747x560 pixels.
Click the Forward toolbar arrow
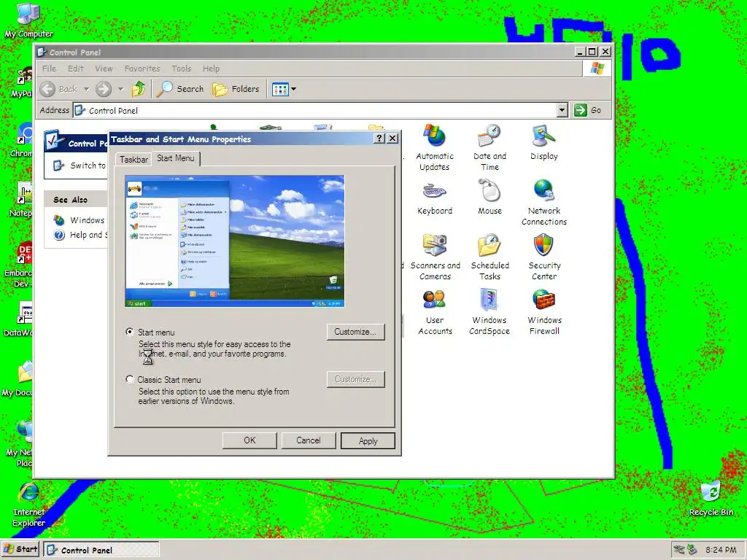point(104,88)
